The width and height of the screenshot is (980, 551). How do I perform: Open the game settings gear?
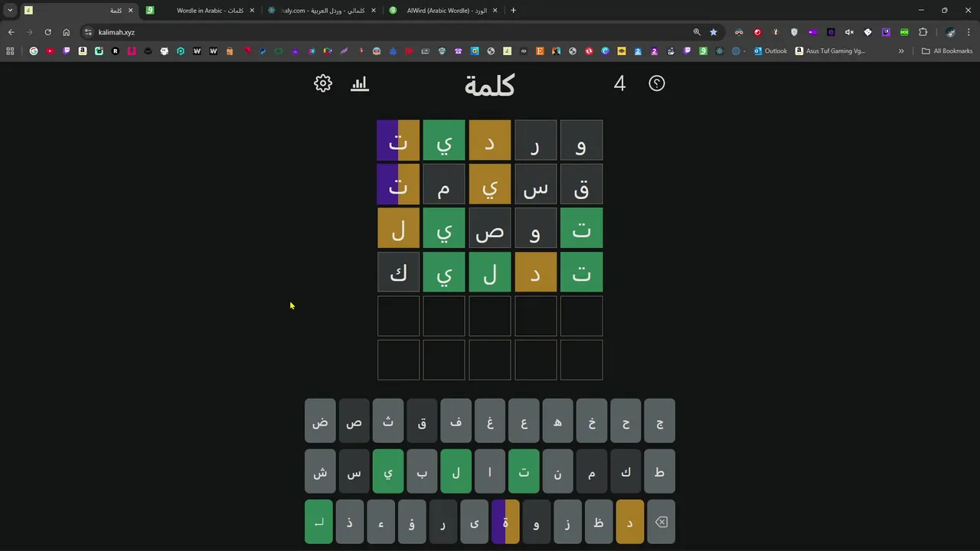point(323,83)
